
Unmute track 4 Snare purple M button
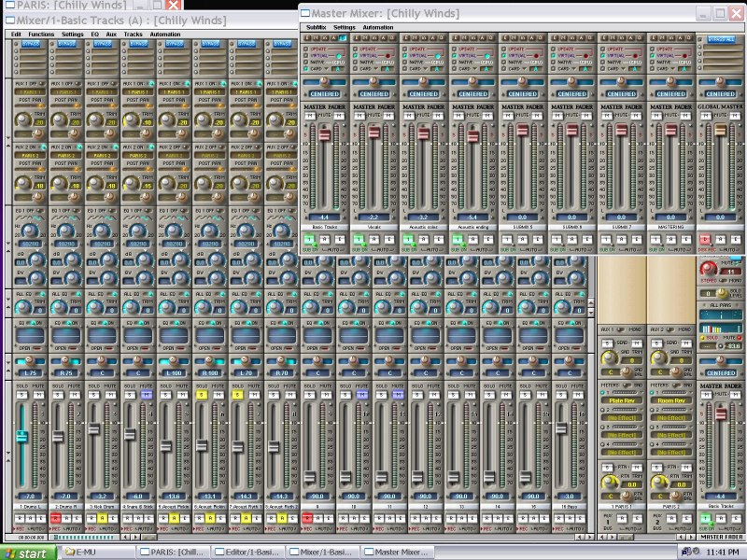pyautogui.click(x=147, y=395)
